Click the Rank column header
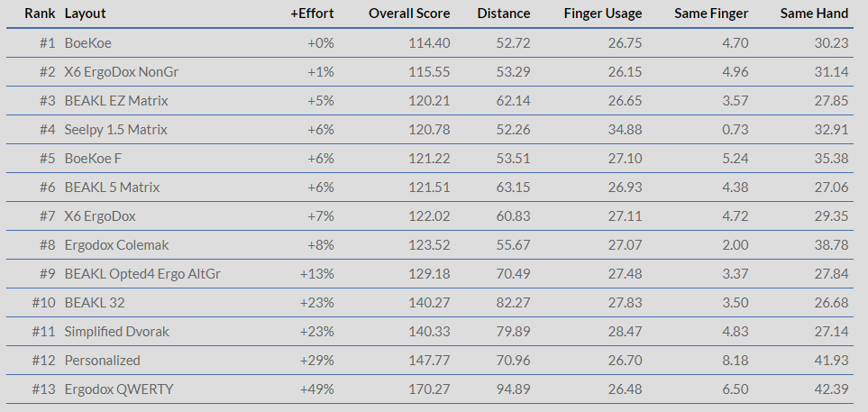This screenshot has width=868, height=412. click(x=41, y=14)
